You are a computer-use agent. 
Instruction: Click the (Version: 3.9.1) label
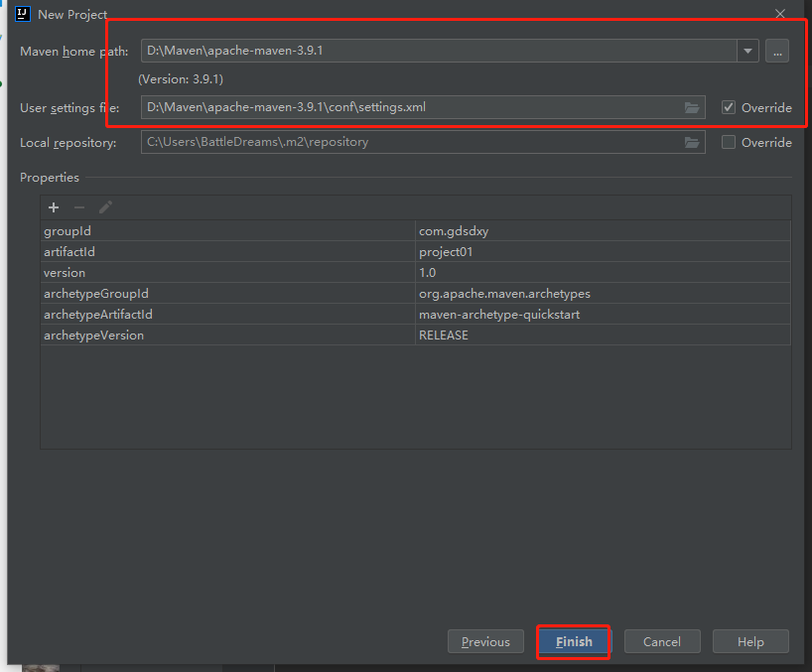[x=181, y=79]
